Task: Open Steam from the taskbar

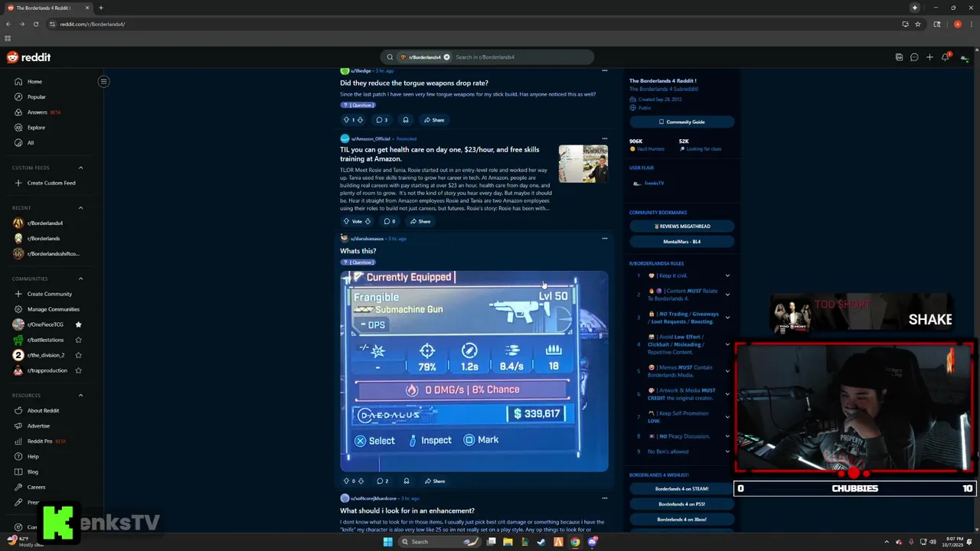Action: point(541,542)
